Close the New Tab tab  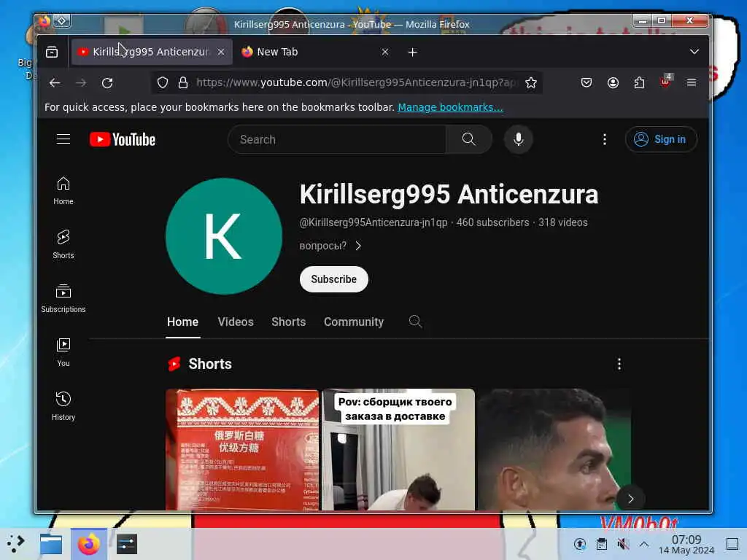pyautogui.click(x=385, y=52)
